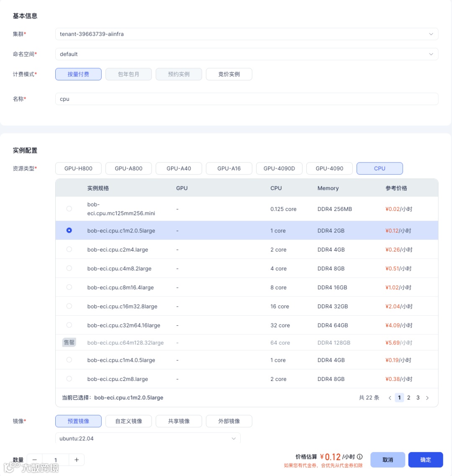Click the 共 22 条 total count text

click(x=369, y=398)
